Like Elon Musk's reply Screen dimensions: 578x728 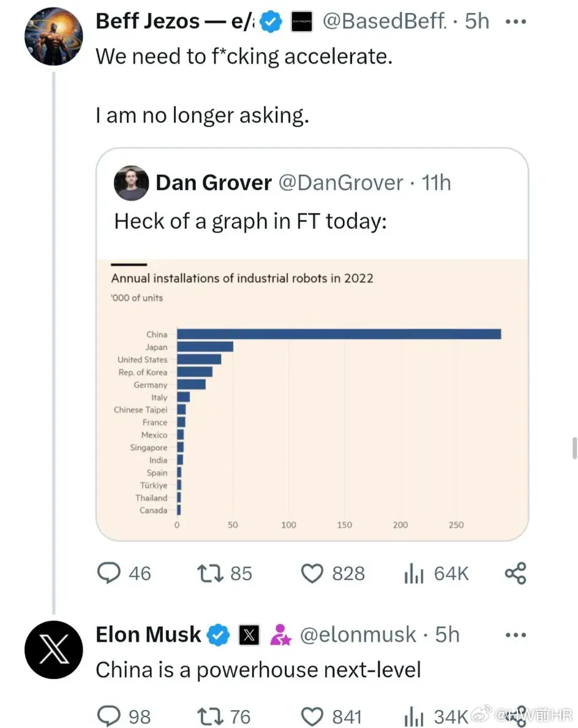coord(312,716)
